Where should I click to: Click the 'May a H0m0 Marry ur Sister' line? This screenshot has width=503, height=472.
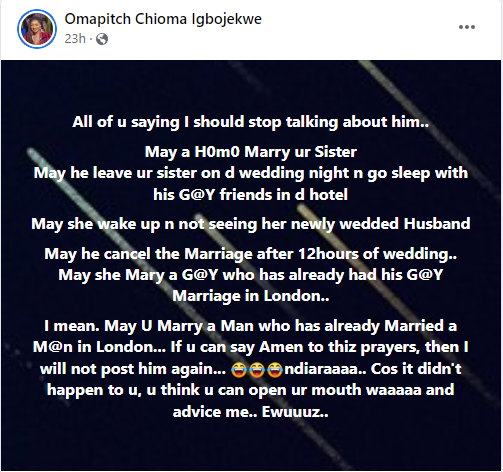pos(251,152)
